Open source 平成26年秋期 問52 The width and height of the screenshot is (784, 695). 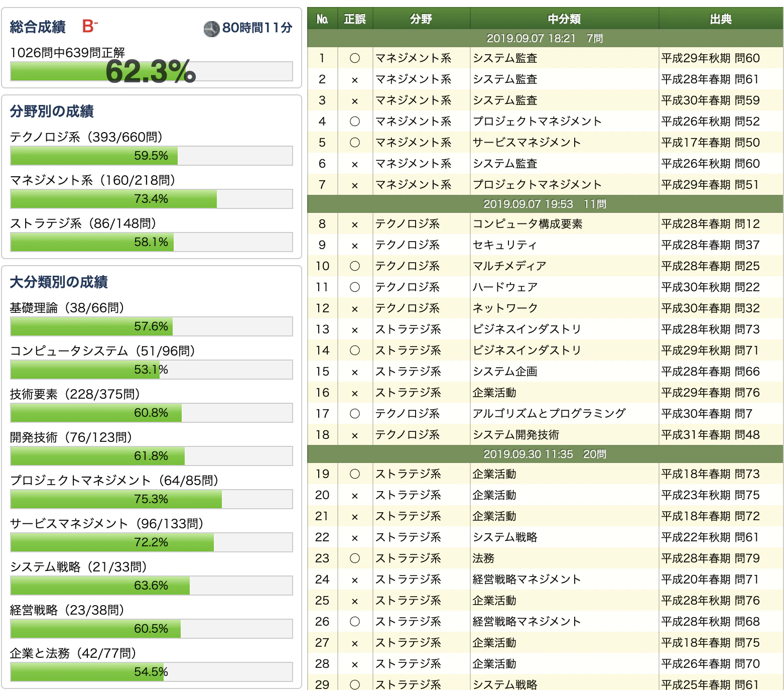click(x=710, y=122)
